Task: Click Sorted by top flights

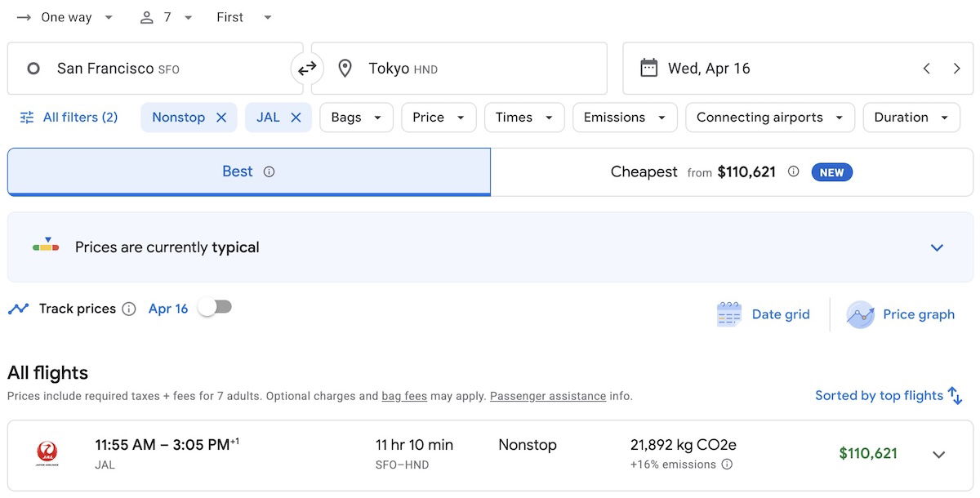Action: tap(889, 396)
